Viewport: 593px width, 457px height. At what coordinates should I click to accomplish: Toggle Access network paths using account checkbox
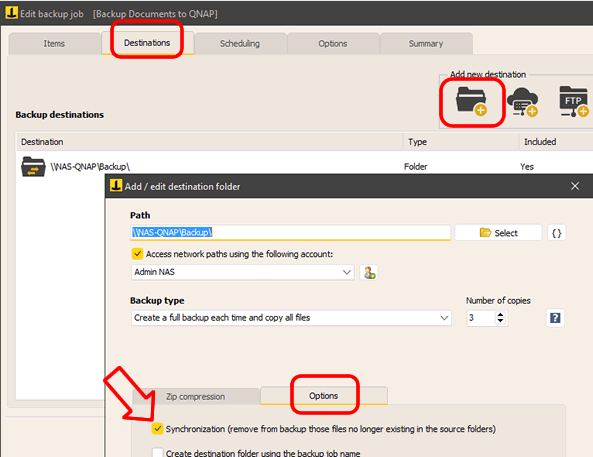(137, 254)
